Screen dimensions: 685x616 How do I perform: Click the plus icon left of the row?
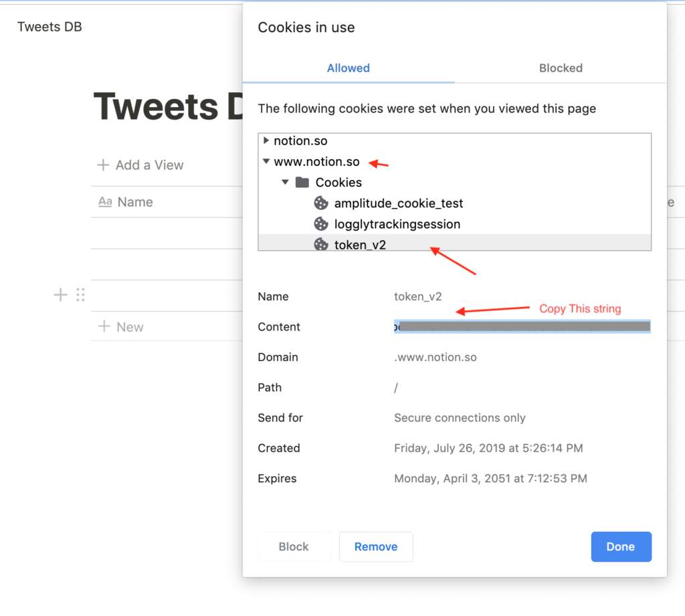click(x=60, y=295)
